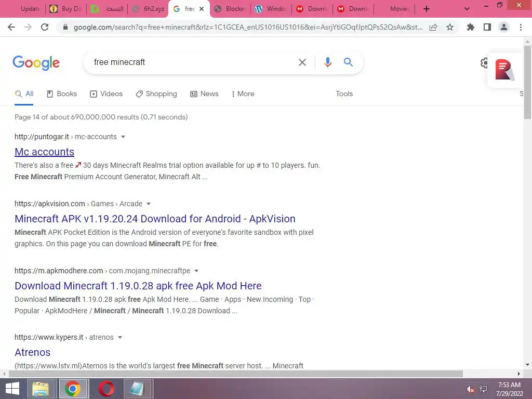Viewport: 532px width, 399px height.
Task: Switch to the Blocked tab
Action: (230, 9)
